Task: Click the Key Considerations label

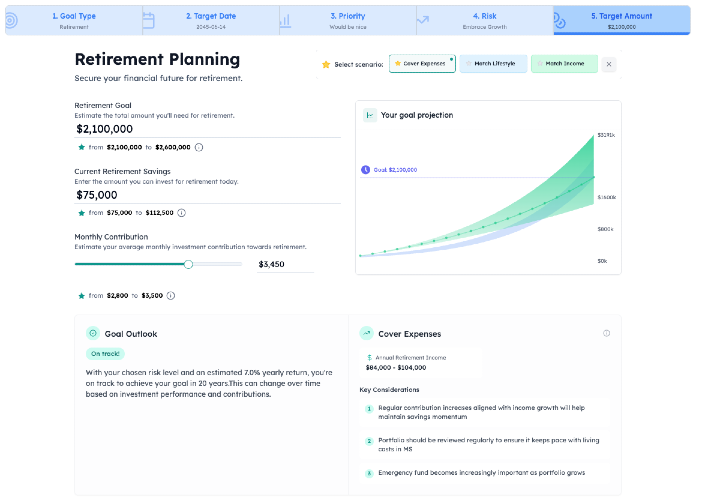Action: tap(389, 390)
